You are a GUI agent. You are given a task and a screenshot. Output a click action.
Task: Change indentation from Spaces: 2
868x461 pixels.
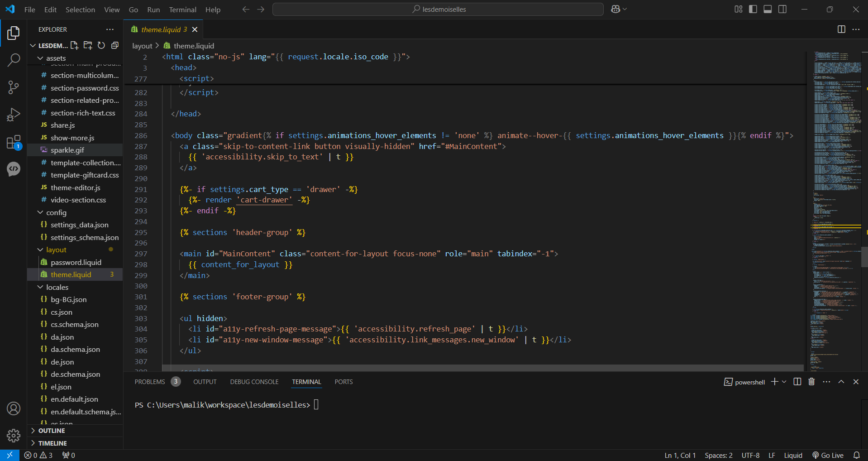pos(718,455)
